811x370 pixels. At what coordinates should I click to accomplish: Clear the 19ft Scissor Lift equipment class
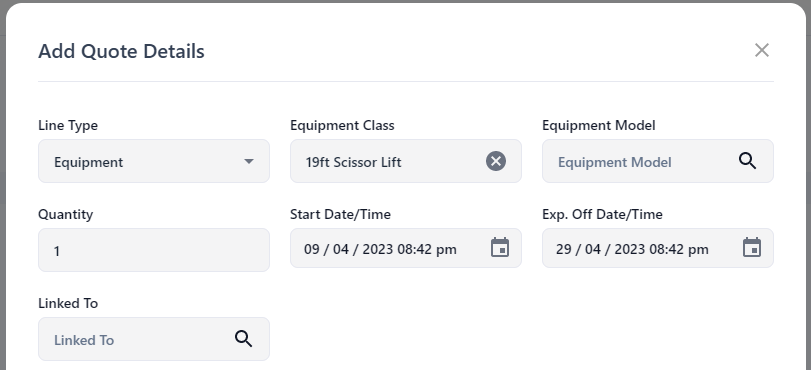click(495, 161)
